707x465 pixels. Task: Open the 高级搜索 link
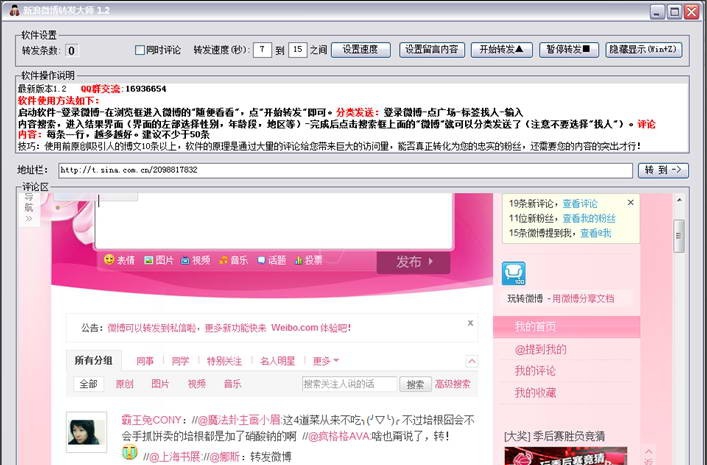coord(452,384)
